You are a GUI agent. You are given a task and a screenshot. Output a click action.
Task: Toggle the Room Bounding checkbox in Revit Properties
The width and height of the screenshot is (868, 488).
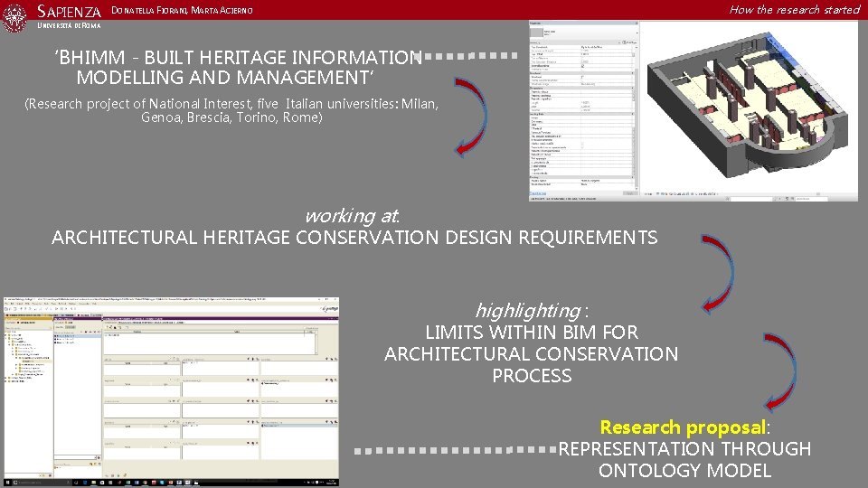pos(582,66)
